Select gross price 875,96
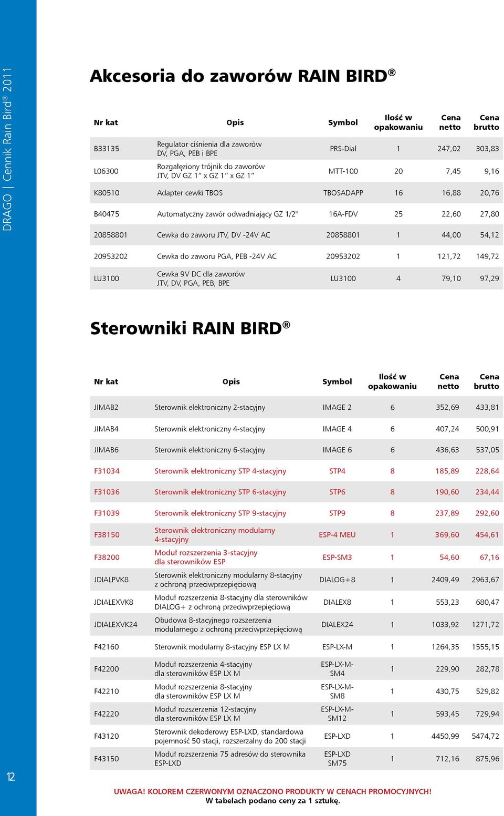This screenshot has width=504, height=816. click(487, 759)
